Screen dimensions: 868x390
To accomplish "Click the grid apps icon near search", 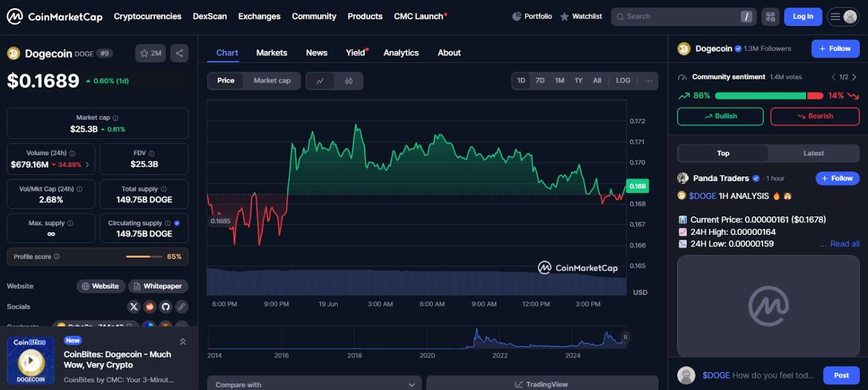I will point(770,17).
